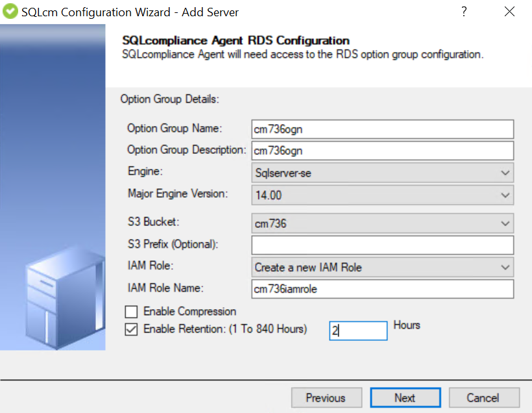
Task: Go to the Next wizard step
Action: tap(405, 397)
